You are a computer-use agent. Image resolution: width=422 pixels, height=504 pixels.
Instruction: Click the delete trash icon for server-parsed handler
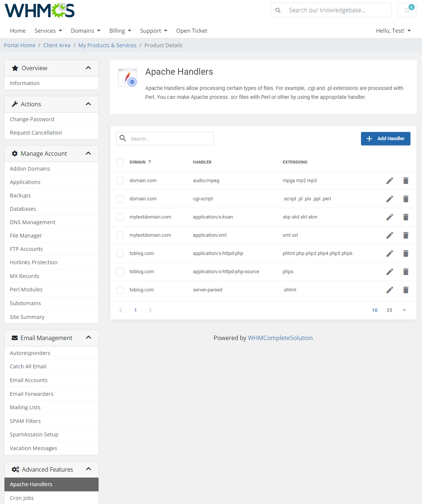tap(406, 290)
